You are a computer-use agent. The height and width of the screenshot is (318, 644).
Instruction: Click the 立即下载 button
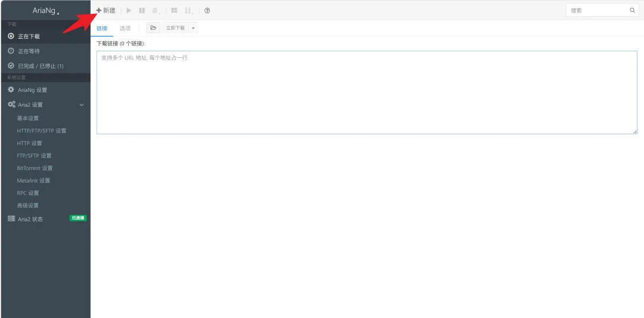[175, 28]
